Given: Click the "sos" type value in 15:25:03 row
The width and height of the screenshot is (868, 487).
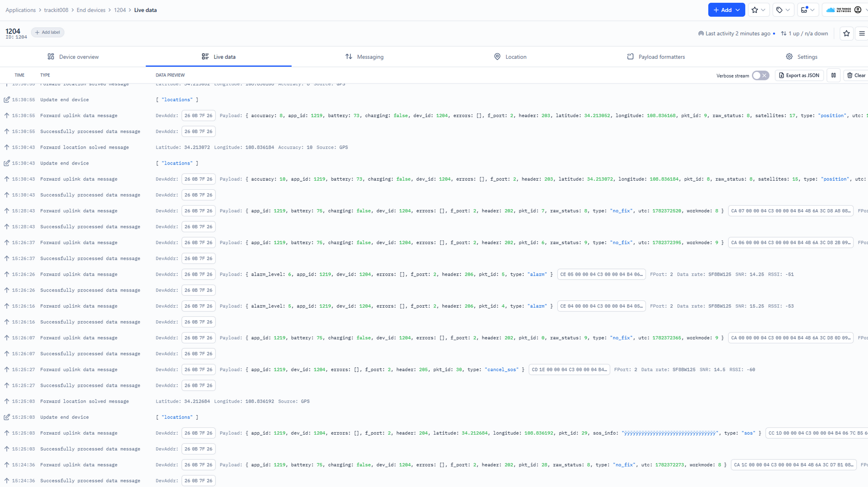Looking at the screenshot, I should point(749,433).
